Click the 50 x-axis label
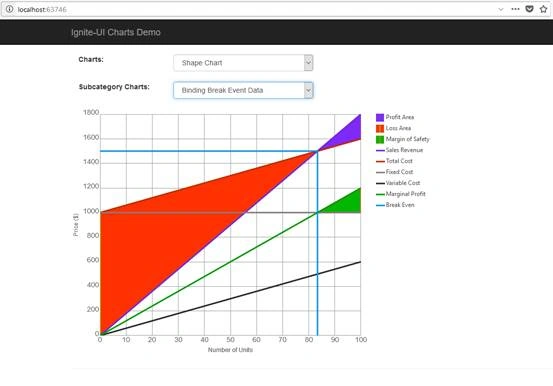Screen dimensions: 553x386 230,340
